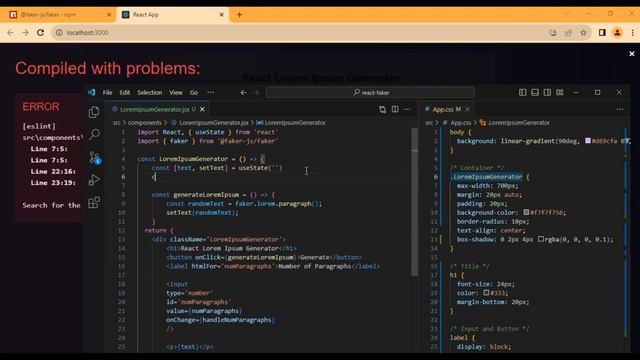
Task: Show hidden menus via ellipsis
Action: click(x=211, y=93)
